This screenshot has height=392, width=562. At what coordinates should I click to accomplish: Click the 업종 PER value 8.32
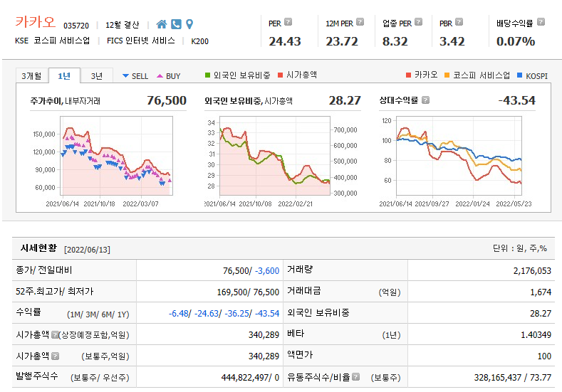(395, 41)
